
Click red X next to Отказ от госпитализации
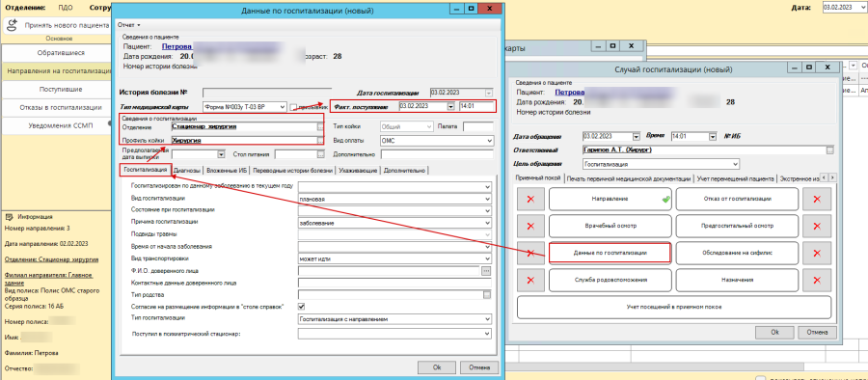[x=817, y=199]
